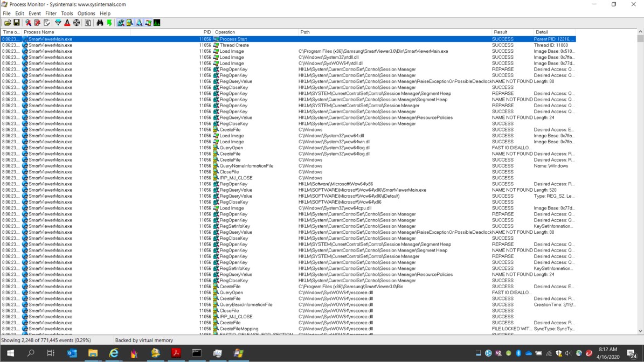Click the FILE LOCKED WIT... result cell
Viewport: 644px width, 362px height.
pyautogui.click(x=512, y=329)
